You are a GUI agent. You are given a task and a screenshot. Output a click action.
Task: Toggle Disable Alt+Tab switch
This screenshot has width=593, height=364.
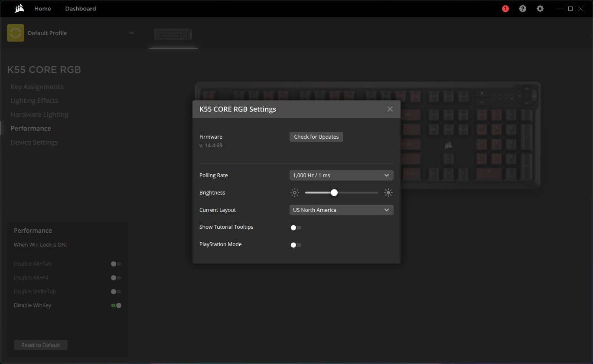[x=116, y=264]
